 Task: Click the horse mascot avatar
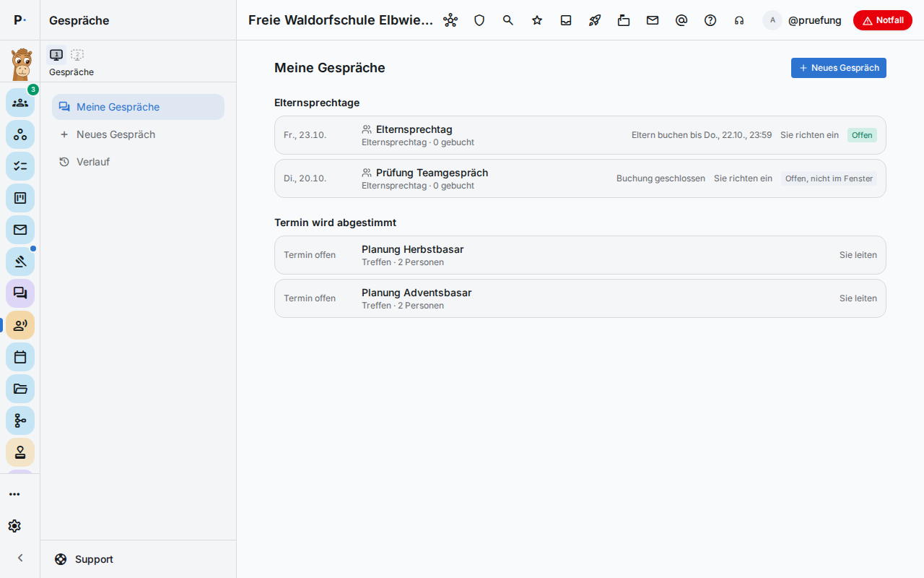[21, 64]
